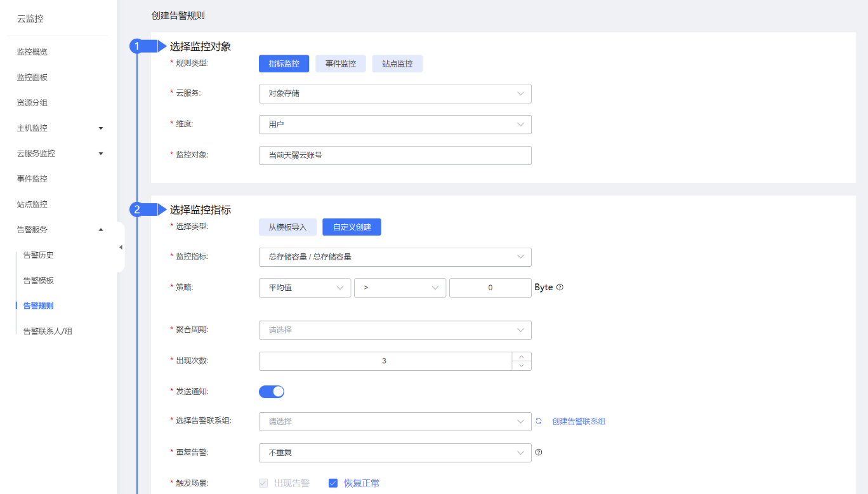Turn off the 发送通知 switch
The image size is (868, 494).
click(272, 392)
